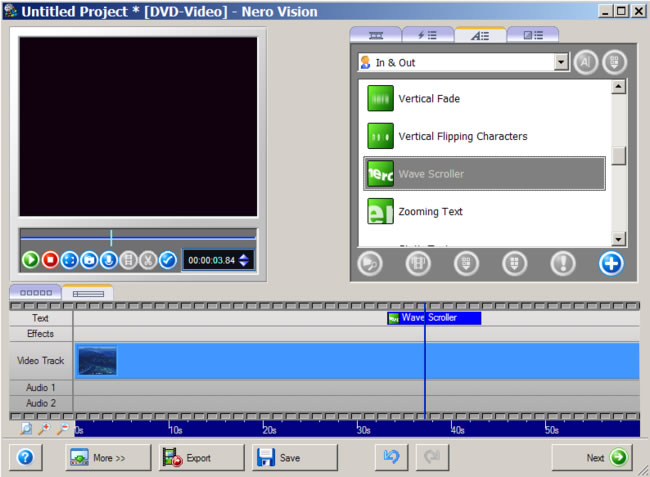Viewport: 650px width, 477px height.
Task: Undo last action with arrow button
Action: (x=391, y=458)
